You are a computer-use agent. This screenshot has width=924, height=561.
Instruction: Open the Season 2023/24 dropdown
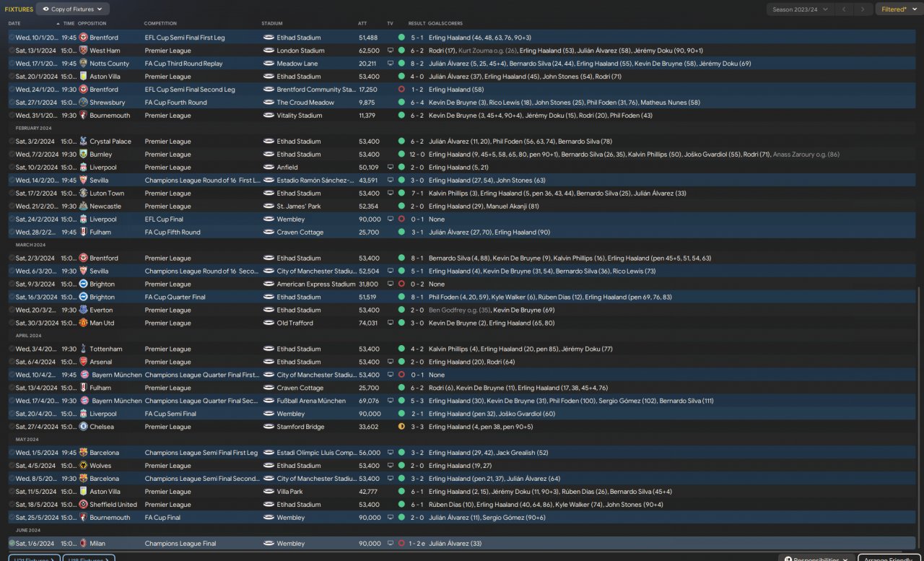(801, 9)
